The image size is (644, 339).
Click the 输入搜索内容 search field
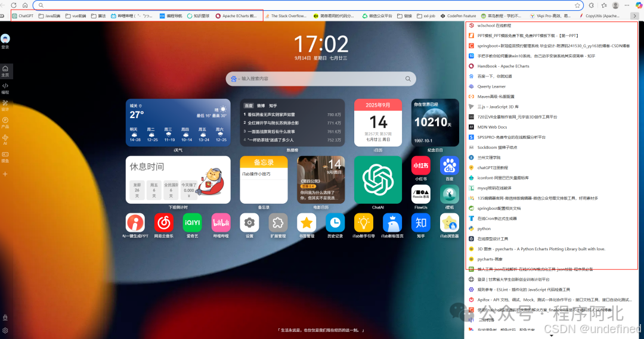(x=320, y=79)
